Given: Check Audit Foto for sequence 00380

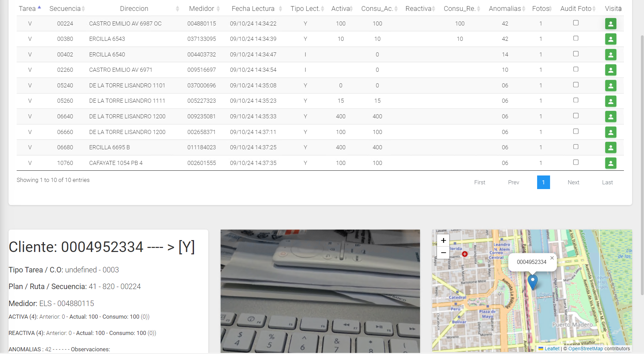Looking at the screenshot, I should 576,38.
